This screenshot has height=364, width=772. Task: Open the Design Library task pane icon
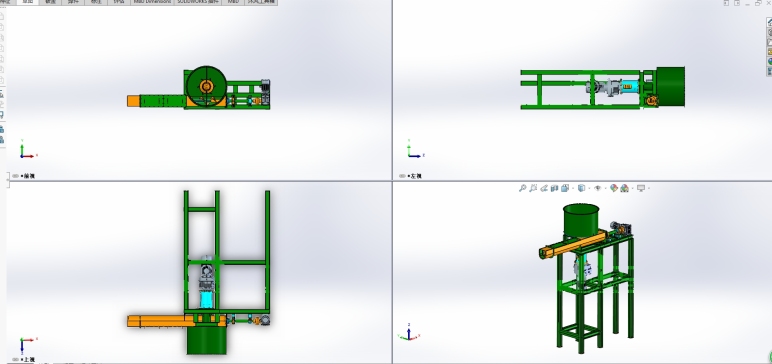[x=770, y=32]
